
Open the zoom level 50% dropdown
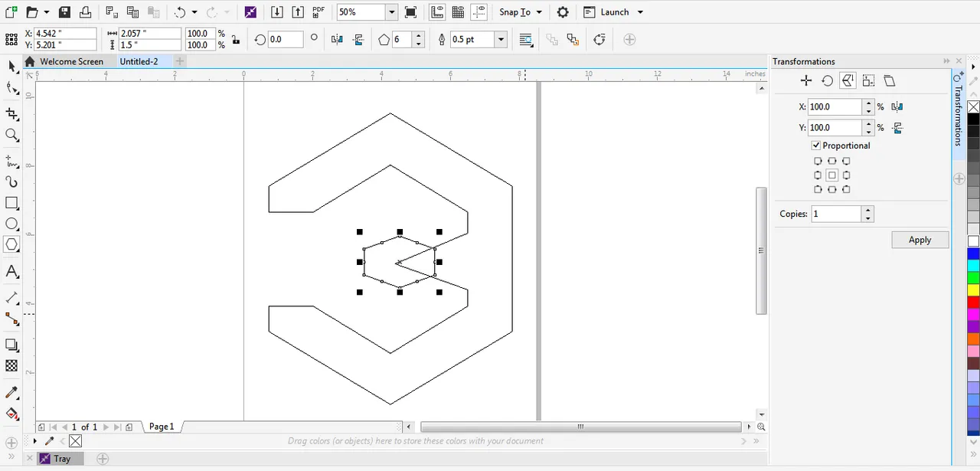click(392, 12)
